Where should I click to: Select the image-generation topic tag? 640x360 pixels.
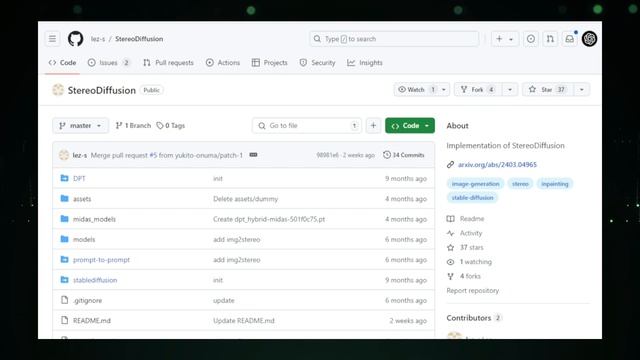[476, 184]
